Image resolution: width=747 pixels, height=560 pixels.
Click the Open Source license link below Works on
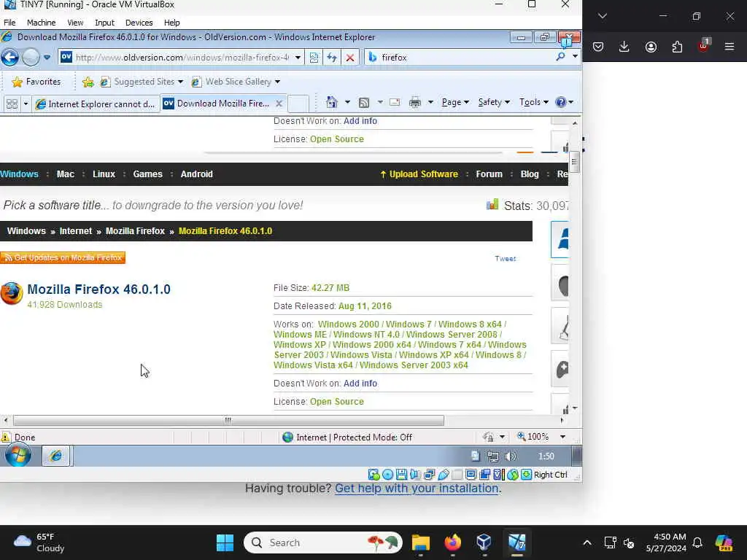pos(337,402)
